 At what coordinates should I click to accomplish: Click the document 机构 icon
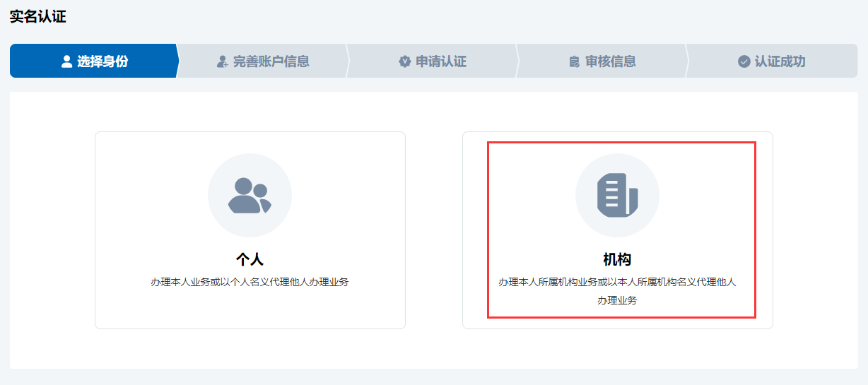click(617, 196)
